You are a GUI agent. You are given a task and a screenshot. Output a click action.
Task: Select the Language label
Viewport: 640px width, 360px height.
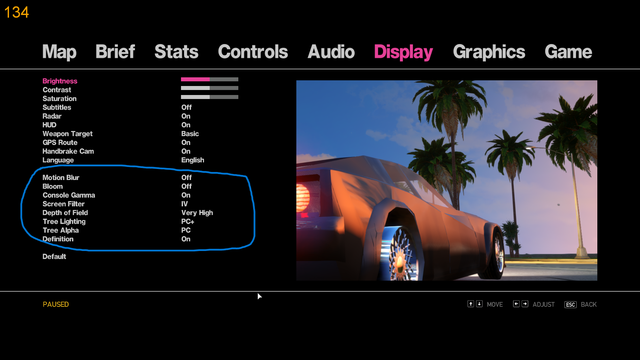(58, 160)
